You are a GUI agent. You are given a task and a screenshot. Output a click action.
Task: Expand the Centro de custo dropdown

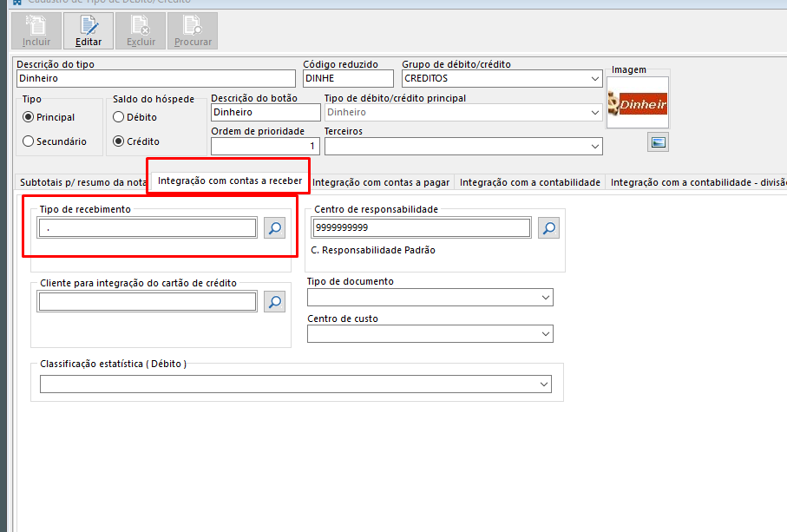coord(546,334)
